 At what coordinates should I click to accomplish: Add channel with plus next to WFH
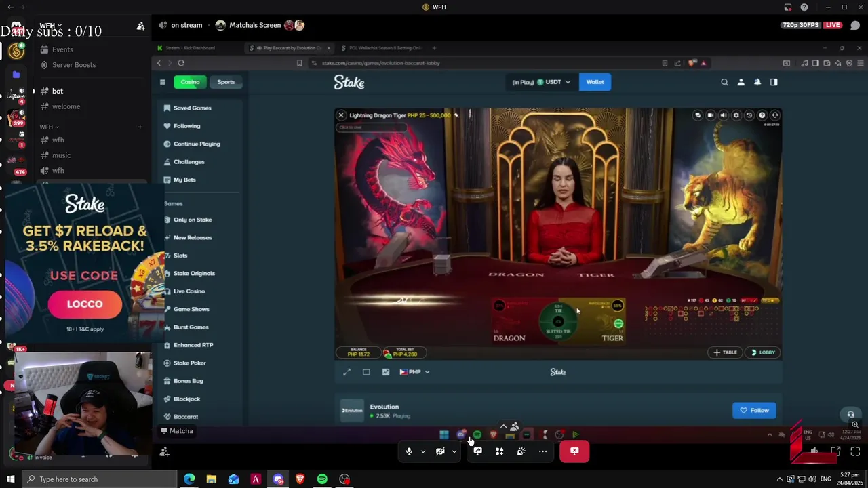(140, 127)
